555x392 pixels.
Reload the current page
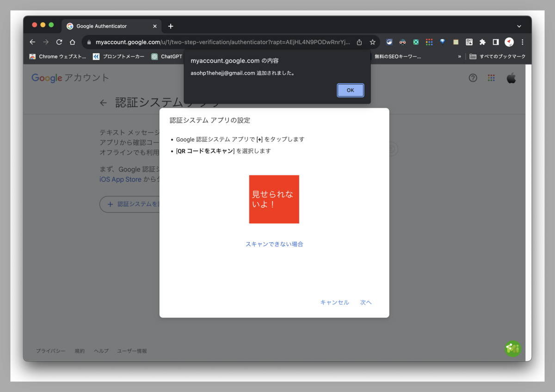pos(59,42)
